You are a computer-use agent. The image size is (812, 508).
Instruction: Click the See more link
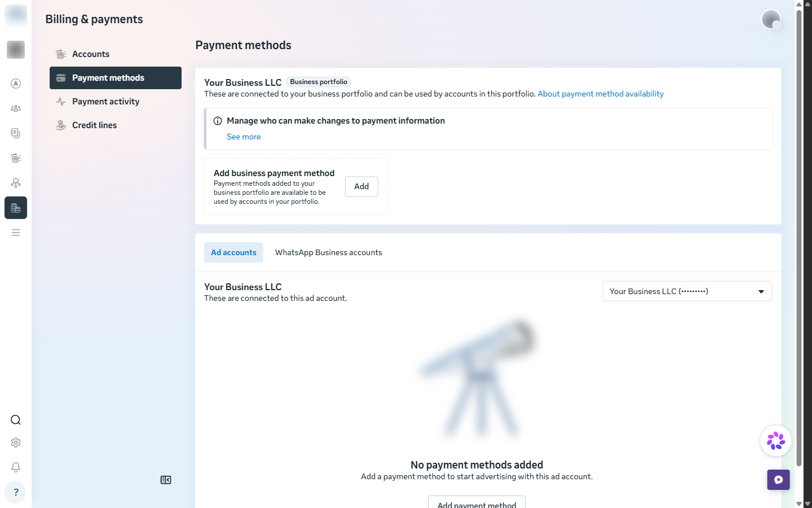244,137
